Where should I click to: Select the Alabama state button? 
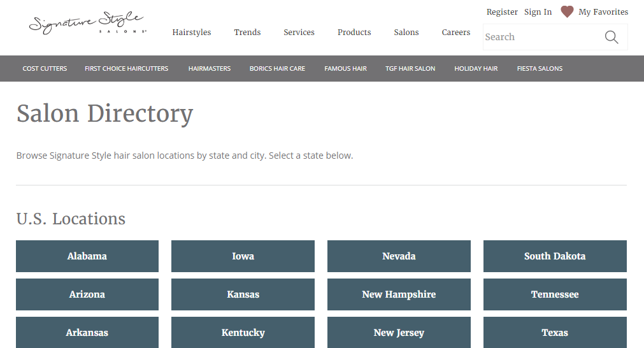pos(87,256)
